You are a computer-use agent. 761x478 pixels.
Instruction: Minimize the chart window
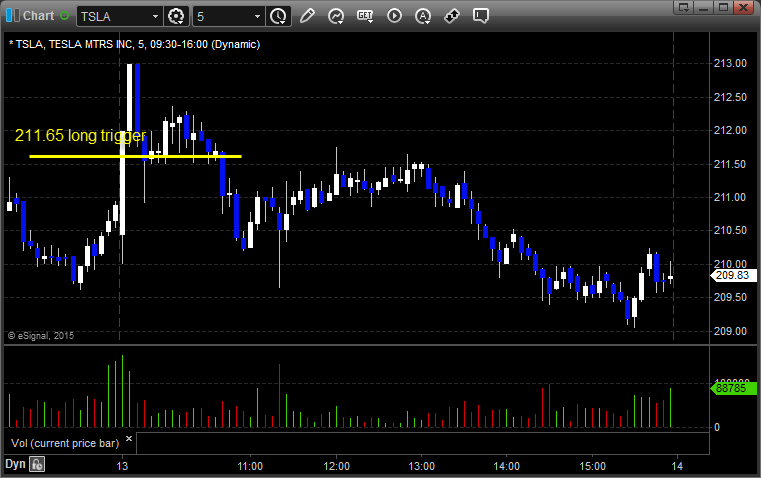[x=704, y=7]
